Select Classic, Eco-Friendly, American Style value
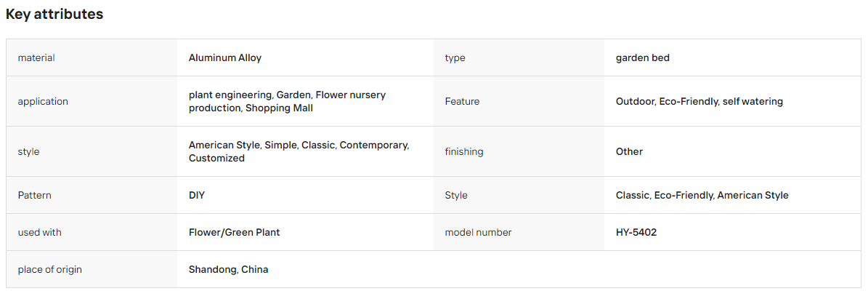 (x=702, y=195)
